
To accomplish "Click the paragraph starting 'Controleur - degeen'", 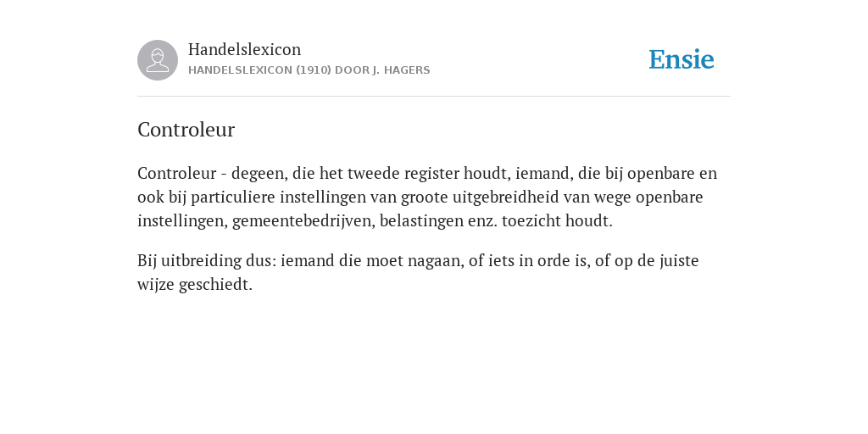I will pos(427,197).
